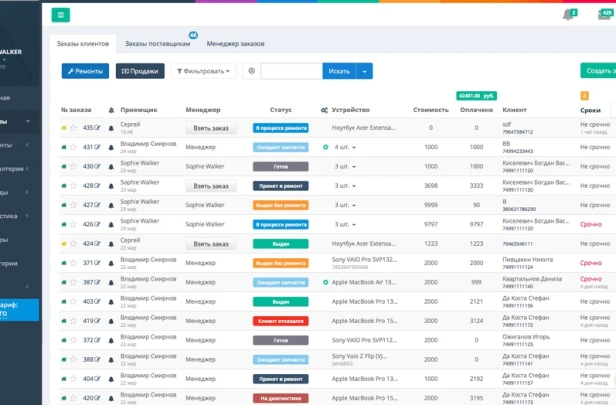
Task: Click the clear search circle icon
Action: click(251, 71)
